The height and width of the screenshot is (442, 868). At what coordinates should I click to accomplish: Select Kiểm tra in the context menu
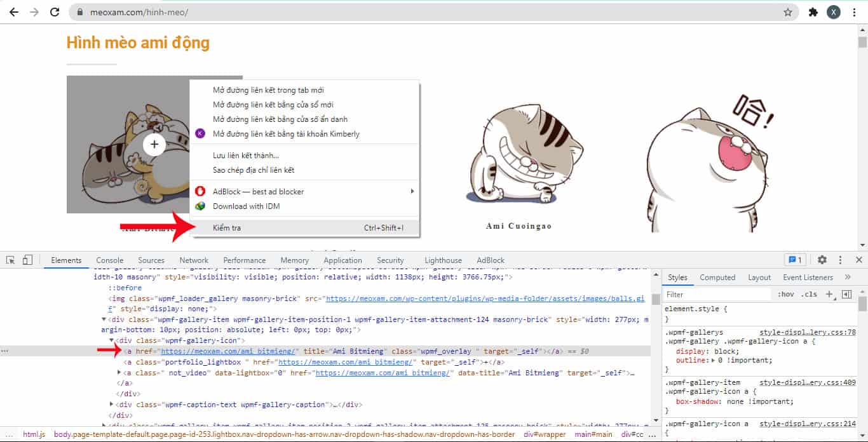(x=227, y=227)
